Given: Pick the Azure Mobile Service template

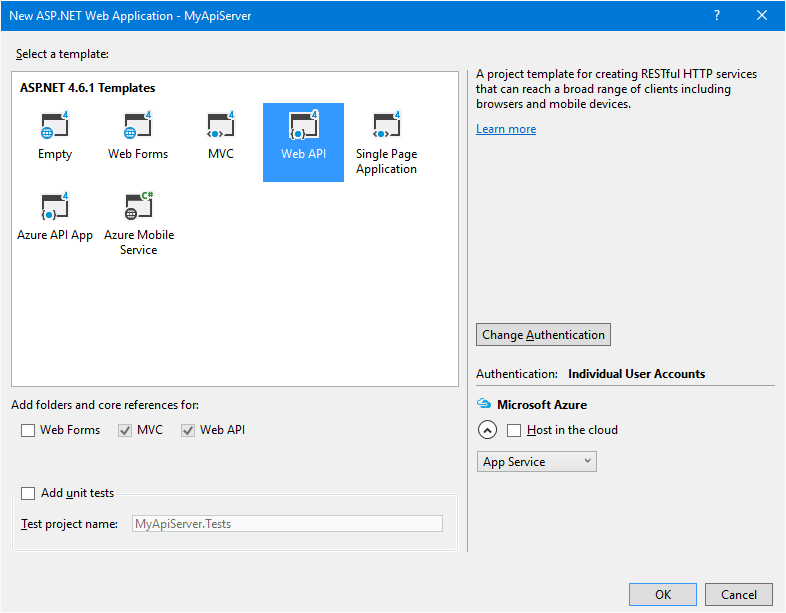Looking at the screenshot, I should [139, 224].
